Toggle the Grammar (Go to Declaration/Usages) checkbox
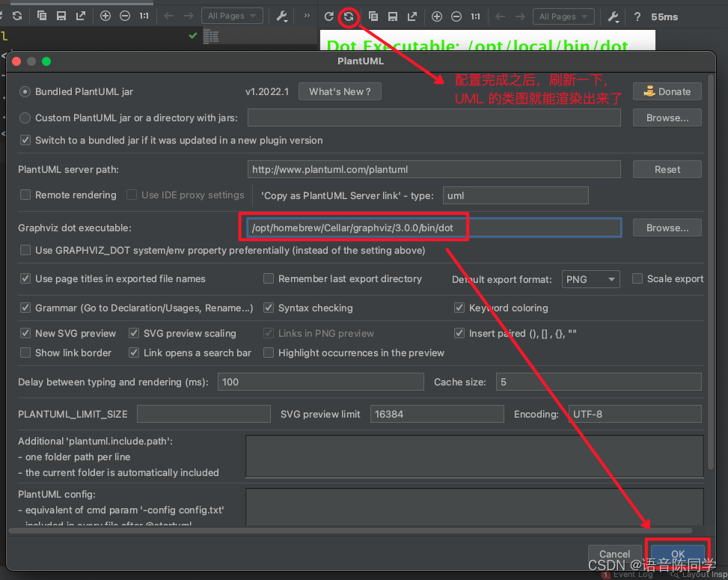The height and width of the screenshot is (580, 728). pos(25,308)
